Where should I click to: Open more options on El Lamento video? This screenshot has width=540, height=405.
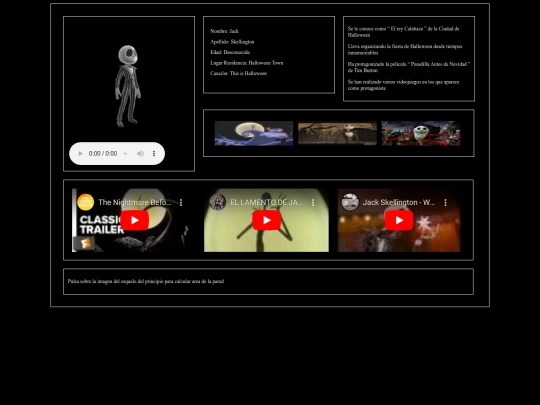(313, 202)
